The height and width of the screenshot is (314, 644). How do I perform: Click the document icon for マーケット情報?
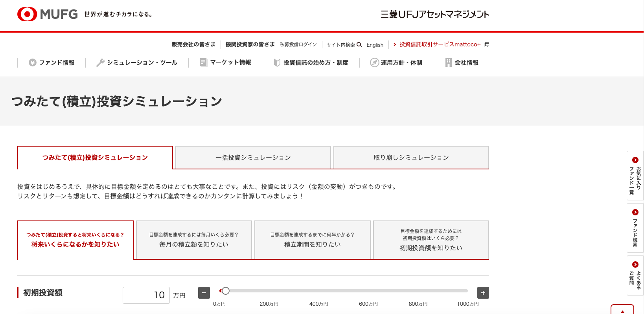[x=203, y=62]
